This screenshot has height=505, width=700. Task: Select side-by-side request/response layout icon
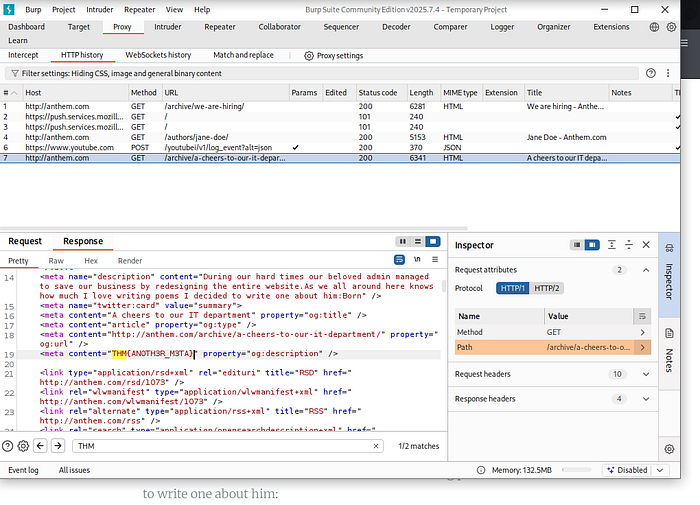click(x=403, y=242)
